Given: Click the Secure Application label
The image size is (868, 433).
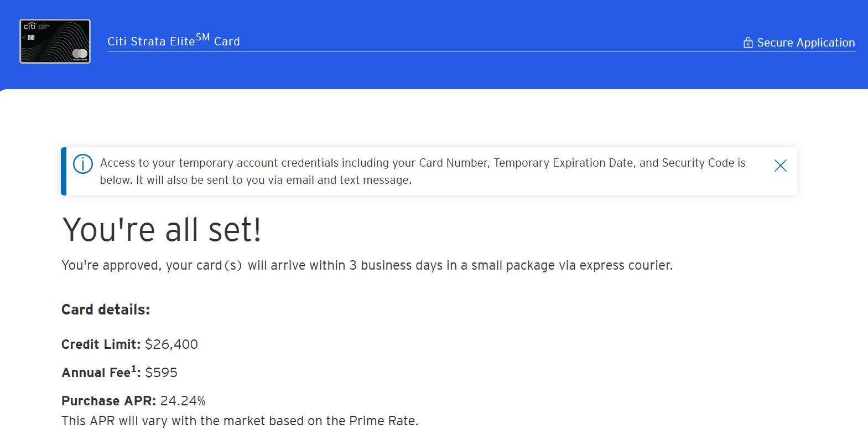Looking at the screenshot, I should coord(805,43).
